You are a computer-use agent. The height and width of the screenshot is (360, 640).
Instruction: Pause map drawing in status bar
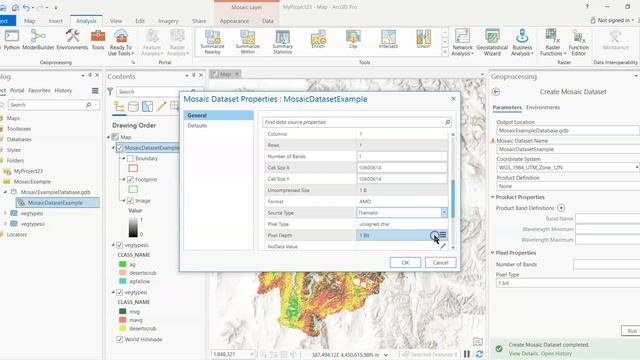tap(467, 354)
